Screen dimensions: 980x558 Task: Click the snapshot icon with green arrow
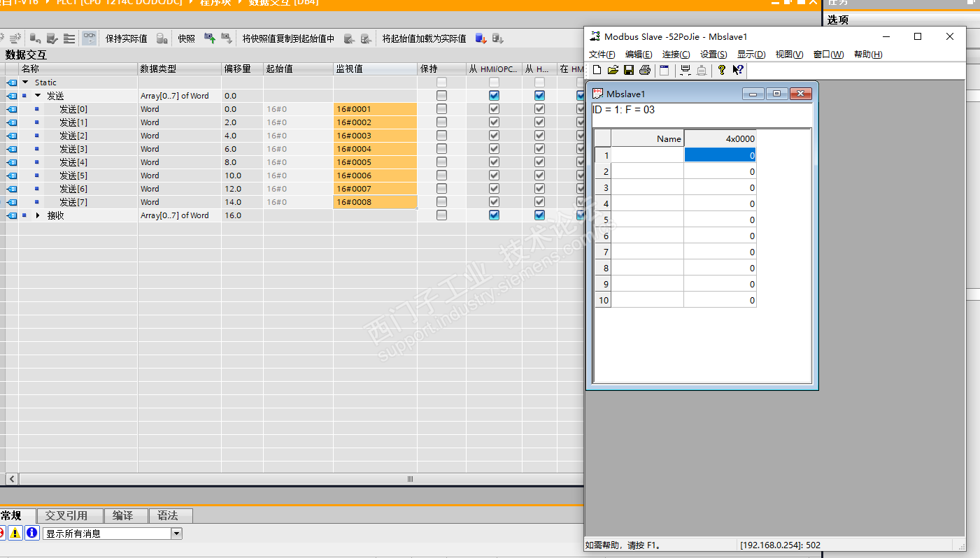coord(209,38)
